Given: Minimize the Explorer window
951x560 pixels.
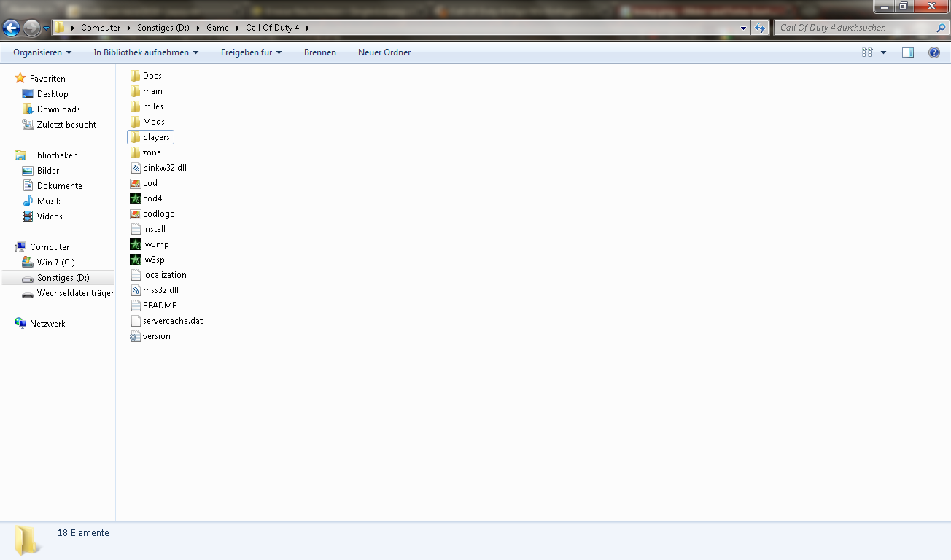Looking at the screenshot, I should click(x=884, y=6).
